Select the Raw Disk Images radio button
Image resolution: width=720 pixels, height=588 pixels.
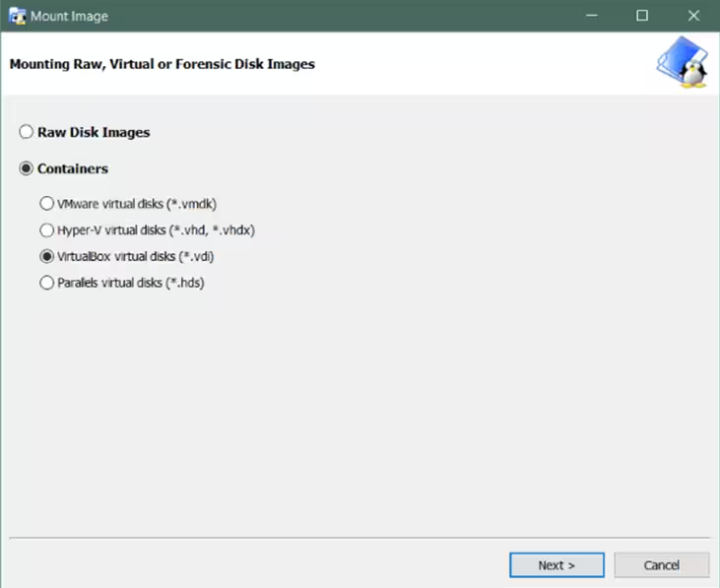27,132
